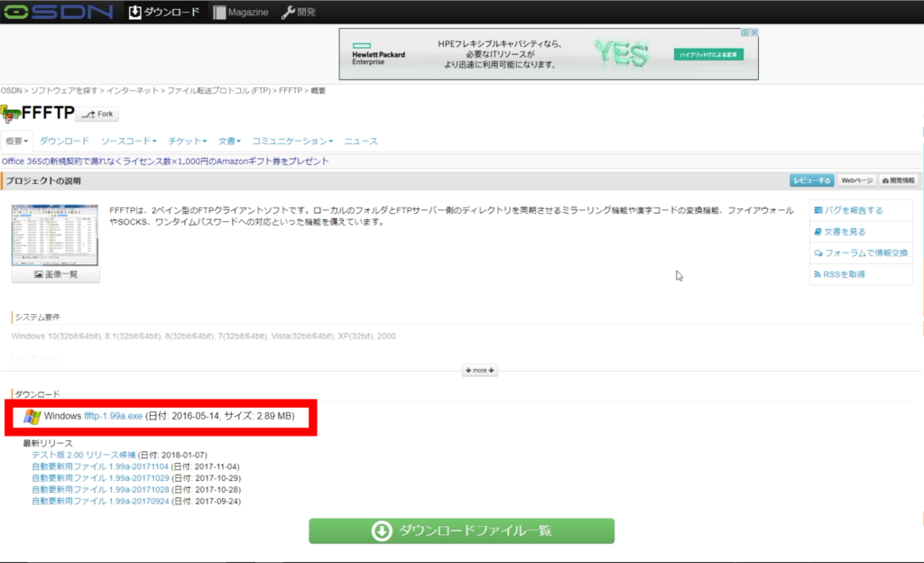This screenshot has width=924, height=563.
Task: Click the OSDN breadcrumb link
Action: 11,91
